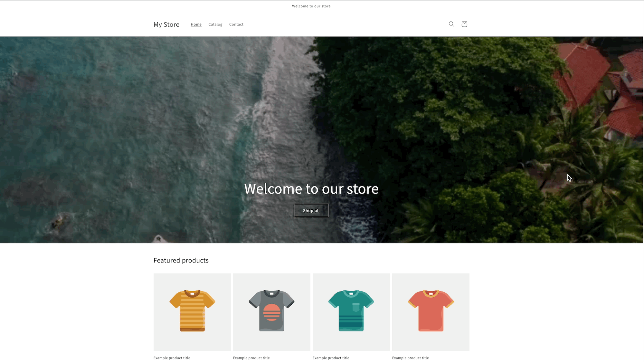Open the search magnifier icon
644x362 pixels.
click(x=451, y=24)
